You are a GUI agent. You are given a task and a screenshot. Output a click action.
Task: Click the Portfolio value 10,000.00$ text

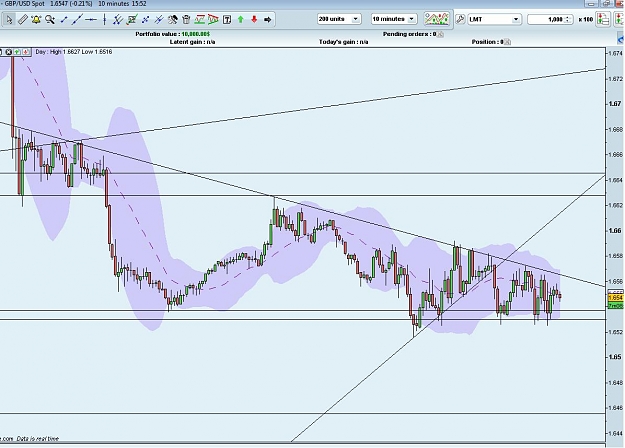pos(173,34)
